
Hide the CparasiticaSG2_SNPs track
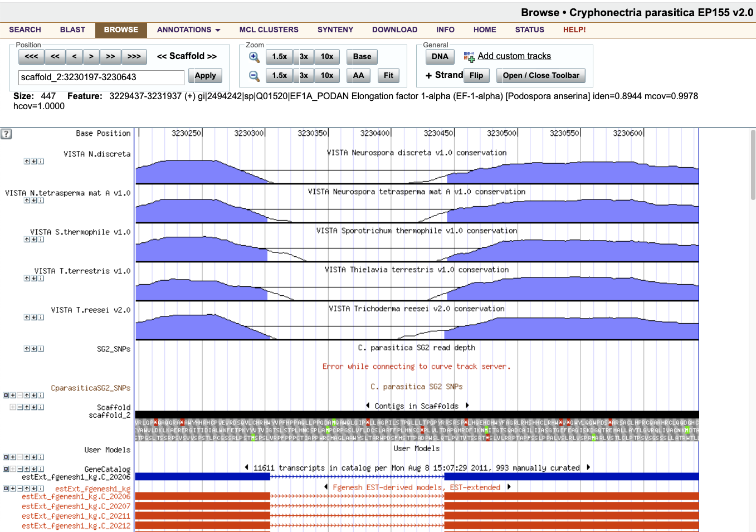pyautogui.click(x=6, y=396)
